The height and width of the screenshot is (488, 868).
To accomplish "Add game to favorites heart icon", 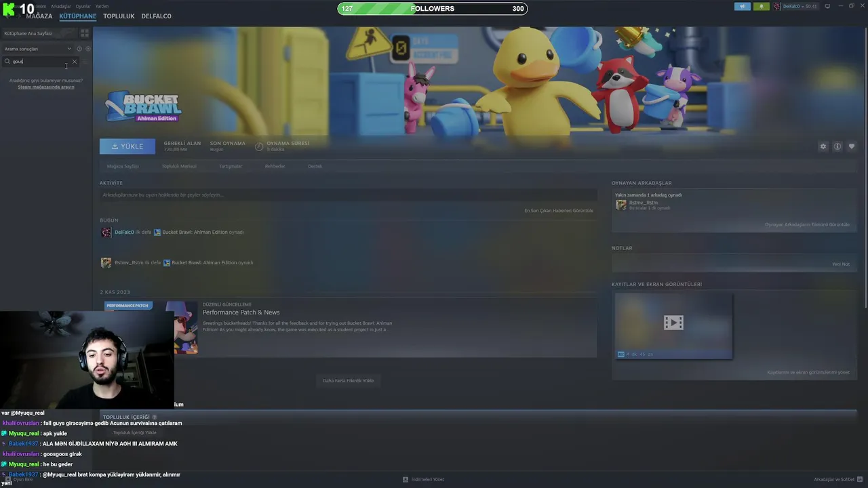I will click(x=852, y=146).
